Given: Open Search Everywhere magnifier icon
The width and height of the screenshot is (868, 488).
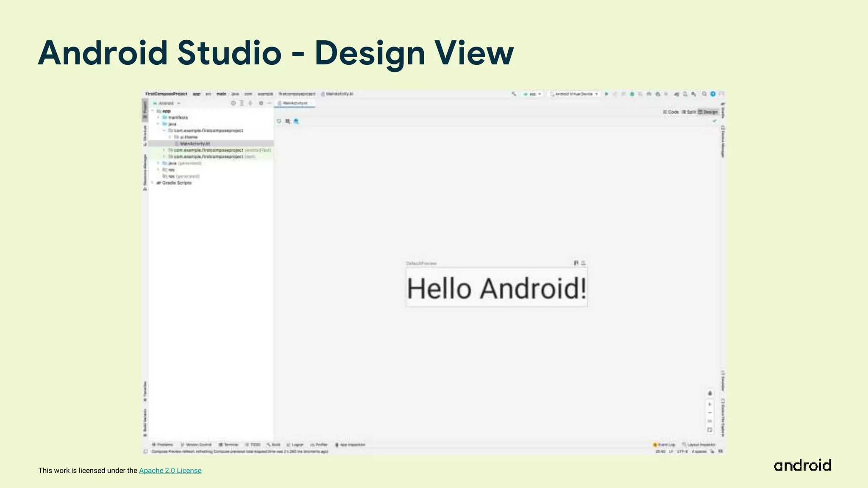Looking at the screenshot, I should point(704,94).
